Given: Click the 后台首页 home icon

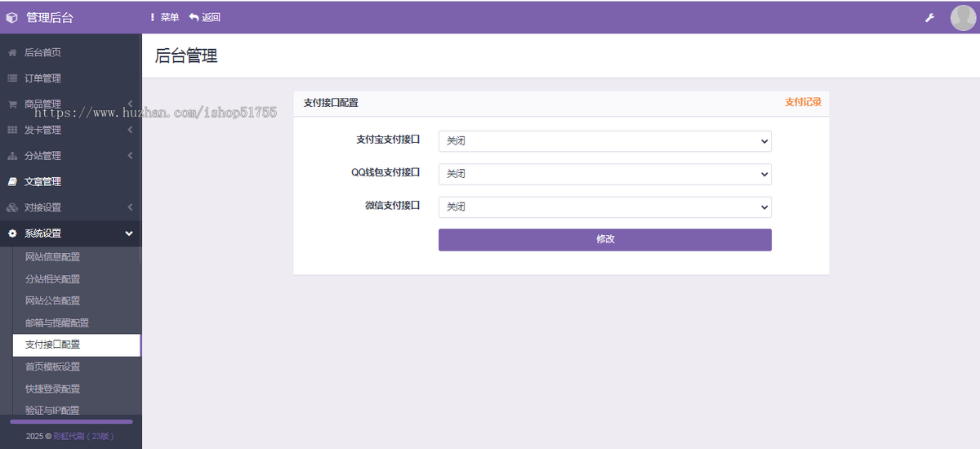Looking at the screenshot, I should [12, 52].
